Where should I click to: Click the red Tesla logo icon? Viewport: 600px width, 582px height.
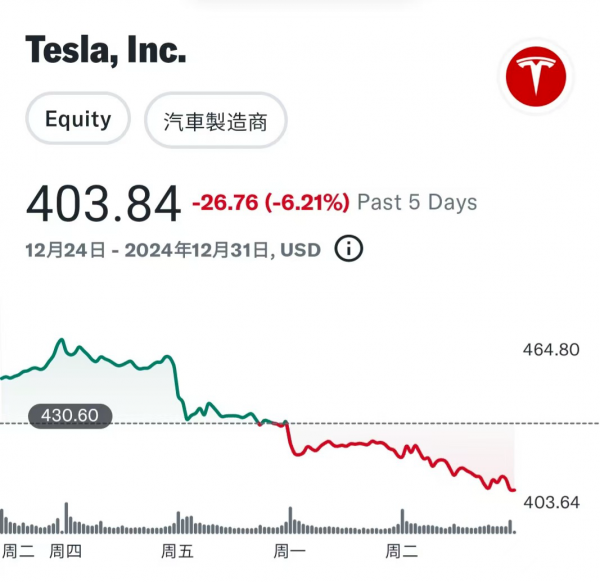click(x=536, y=77)
